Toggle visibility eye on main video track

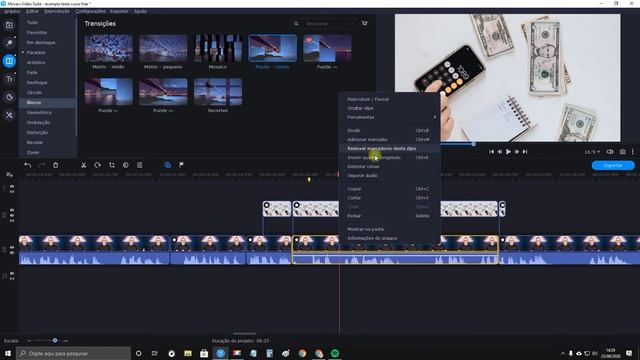(12, 247)
